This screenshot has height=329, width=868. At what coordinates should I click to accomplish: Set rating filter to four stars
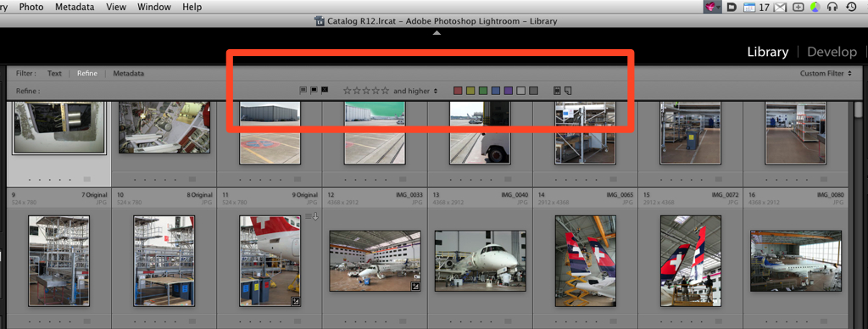click(x=376, y=91)
